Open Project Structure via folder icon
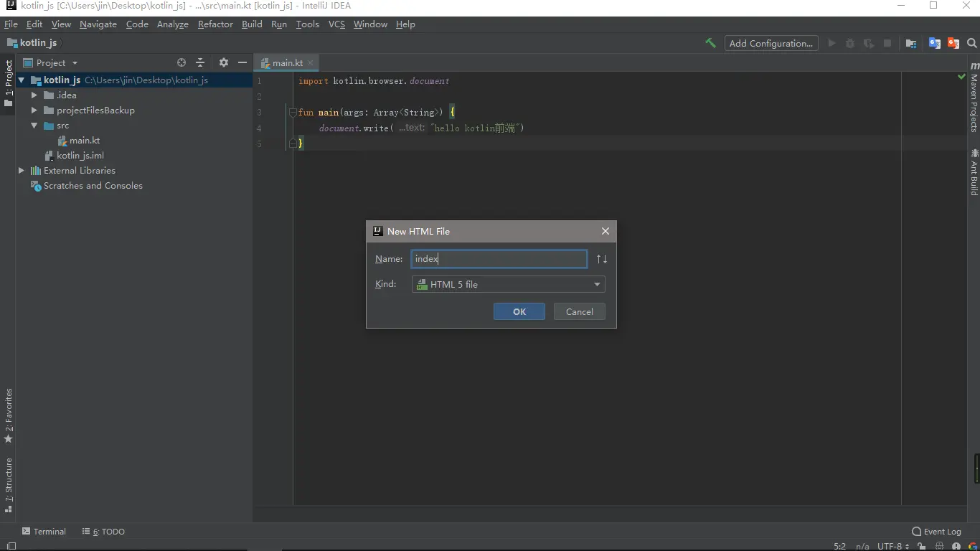980x551 pixels. pos(911,43)
